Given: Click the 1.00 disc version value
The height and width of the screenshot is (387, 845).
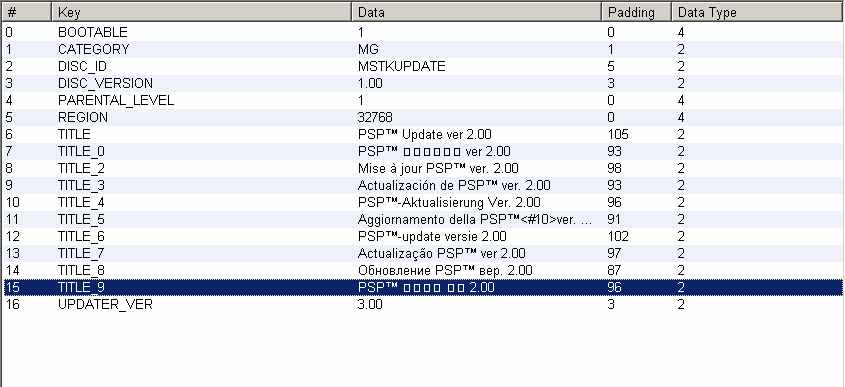Looking at the screenshot, I should coord(370,84).
